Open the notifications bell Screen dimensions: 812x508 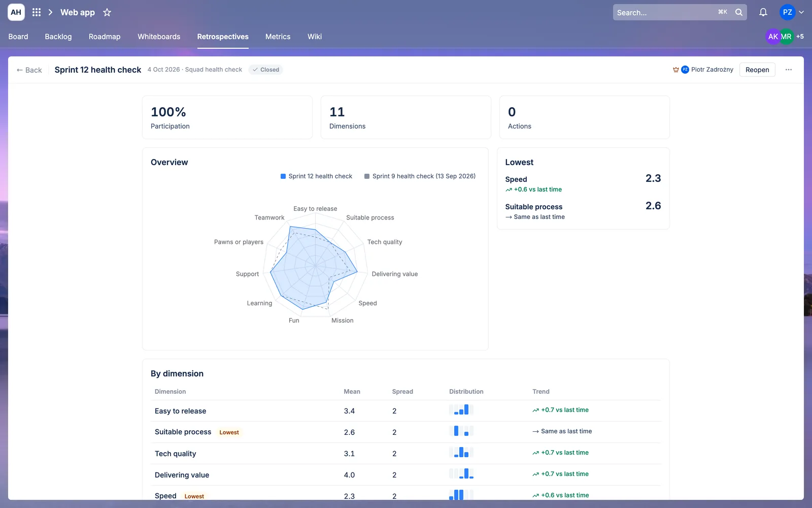763,12
